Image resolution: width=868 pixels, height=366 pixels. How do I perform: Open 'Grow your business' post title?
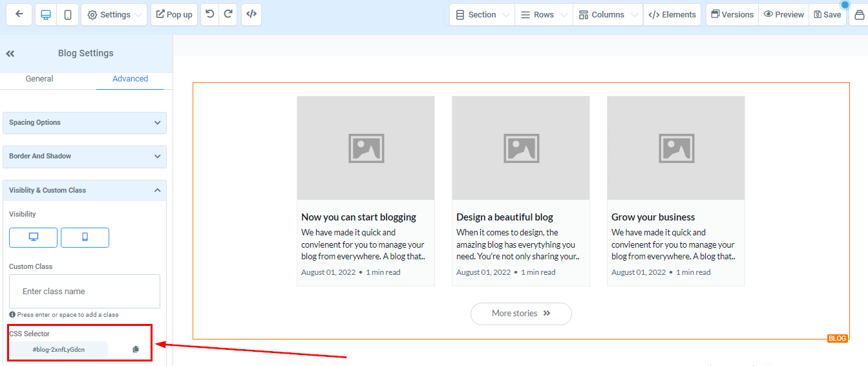coord(653,217)
